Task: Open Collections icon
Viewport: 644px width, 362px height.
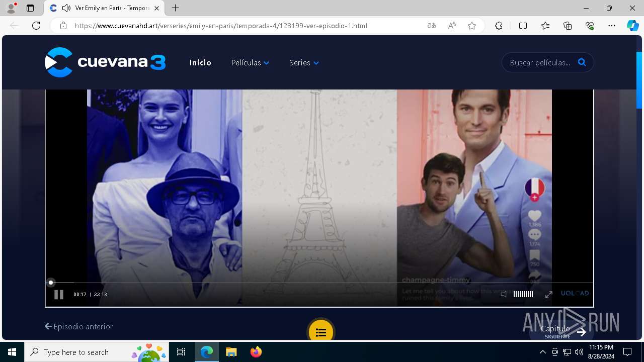Action: click(568, 26)
